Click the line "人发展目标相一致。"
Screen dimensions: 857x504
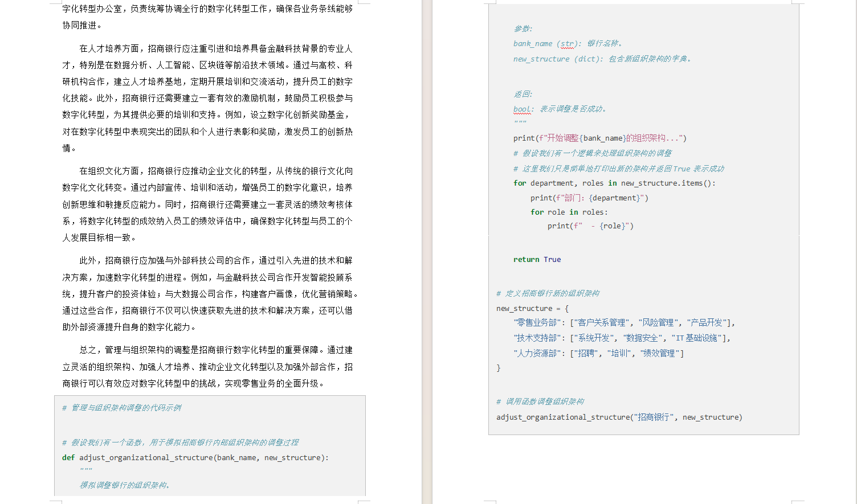[100, 237]
